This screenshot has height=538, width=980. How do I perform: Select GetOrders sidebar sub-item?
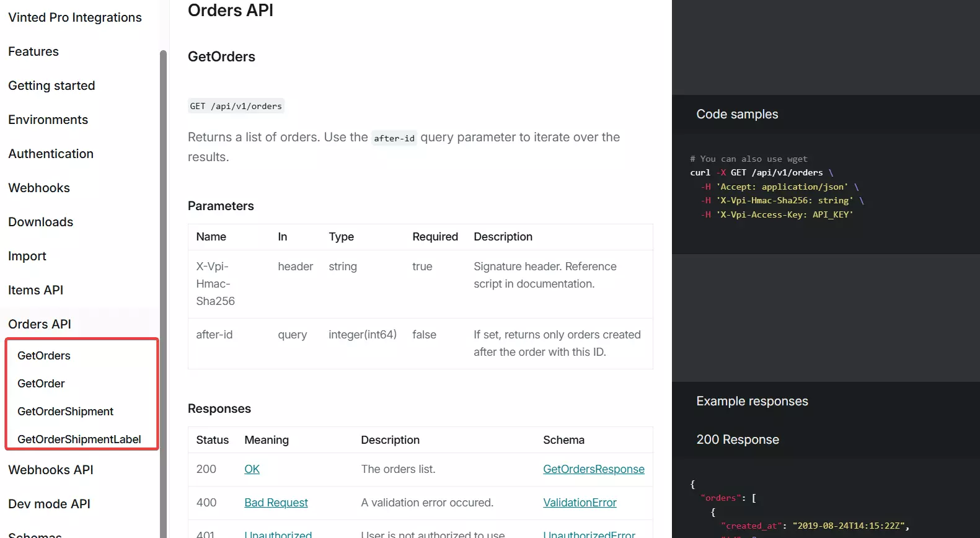(x=44, y=356)
